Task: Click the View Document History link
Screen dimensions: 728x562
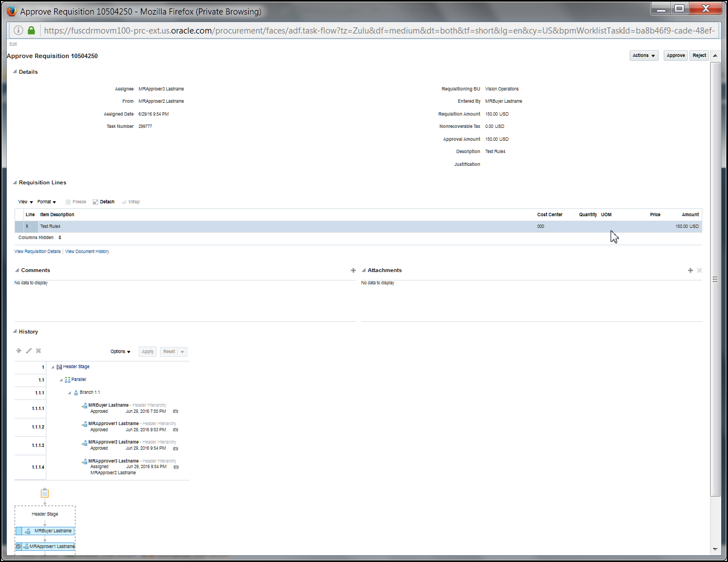Action: click(x=87, y=251)
